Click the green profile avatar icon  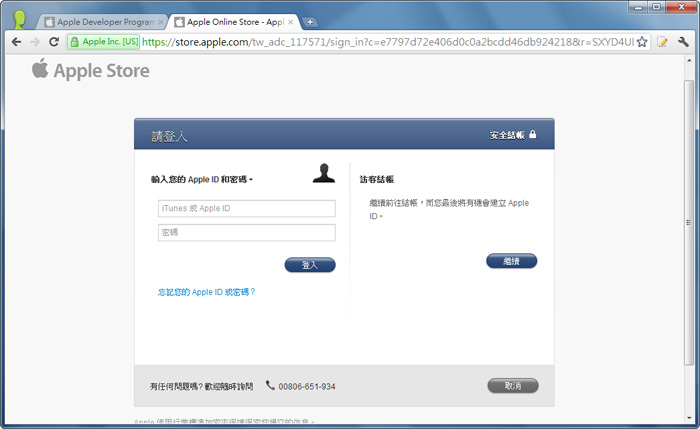coord(20,20)
